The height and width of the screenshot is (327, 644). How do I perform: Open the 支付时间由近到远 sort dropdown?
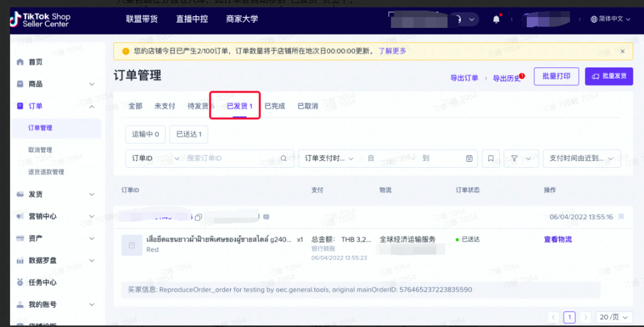click(x=582, y=159)
